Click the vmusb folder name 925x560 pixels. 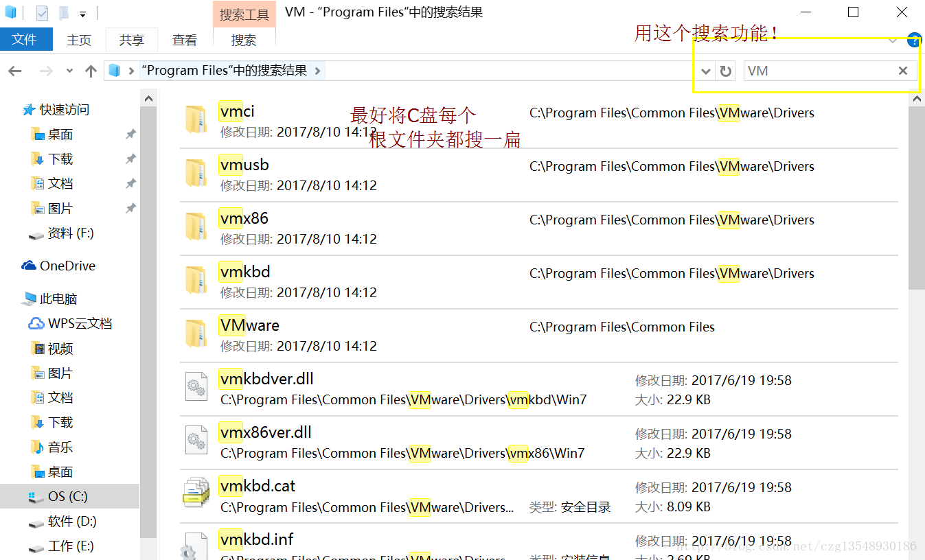click(244, 165)
